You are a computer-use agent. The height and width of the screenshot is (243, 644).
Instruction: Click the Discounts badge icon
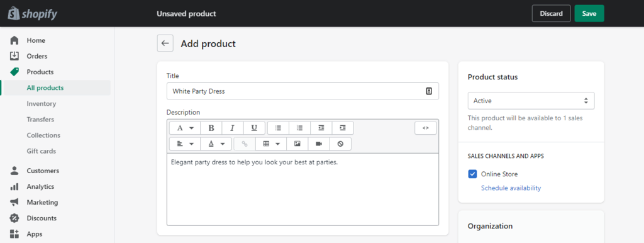[14, 218]
